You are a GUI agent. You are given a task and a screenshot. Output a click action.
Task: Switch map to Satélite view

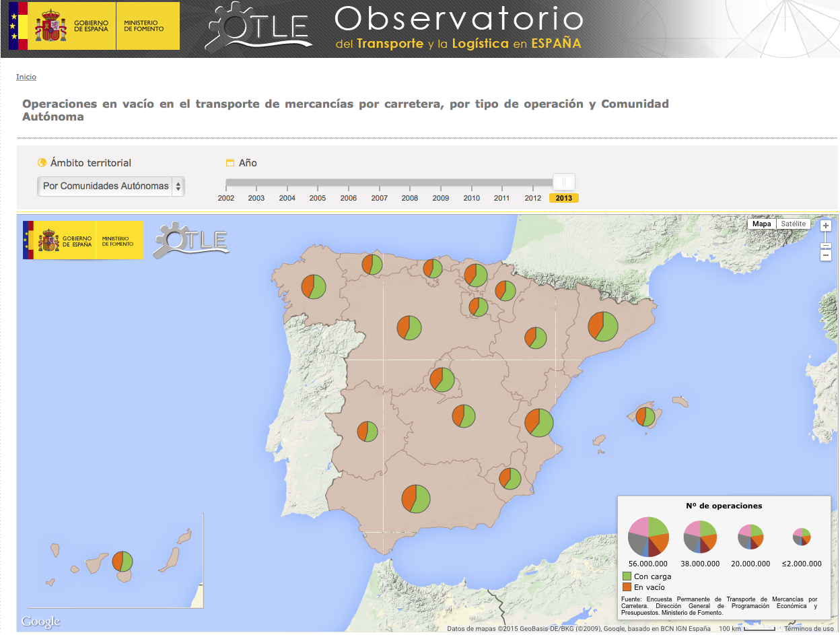[x=793, y=224]
